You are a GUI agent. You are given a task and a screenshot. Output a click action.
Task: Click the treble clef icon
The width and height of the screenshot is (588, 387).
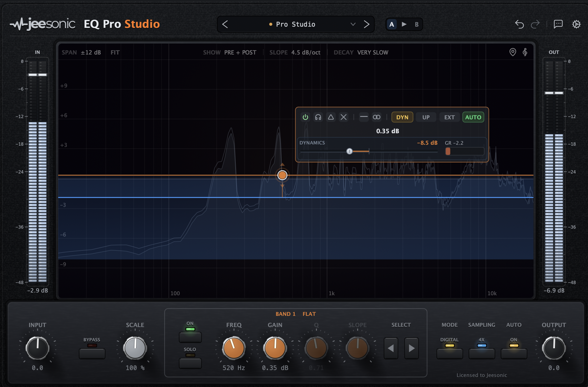pos(525,52)
